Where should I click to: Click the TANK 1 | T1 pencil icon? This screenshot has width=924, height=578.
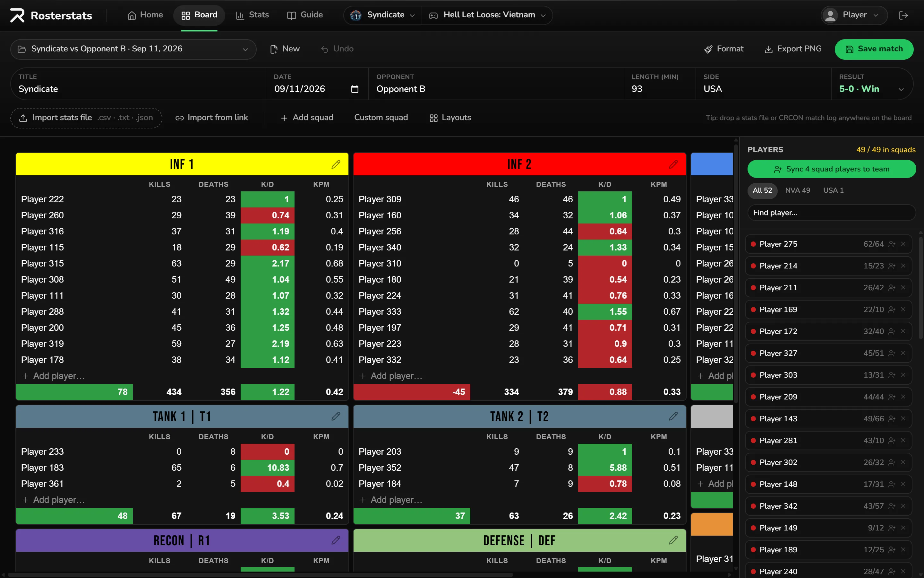click(x=336, y=416)
